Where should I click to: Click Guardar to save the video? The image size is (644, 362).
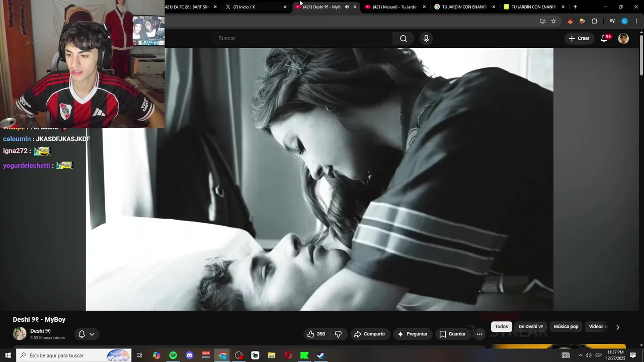pos(452,334)
